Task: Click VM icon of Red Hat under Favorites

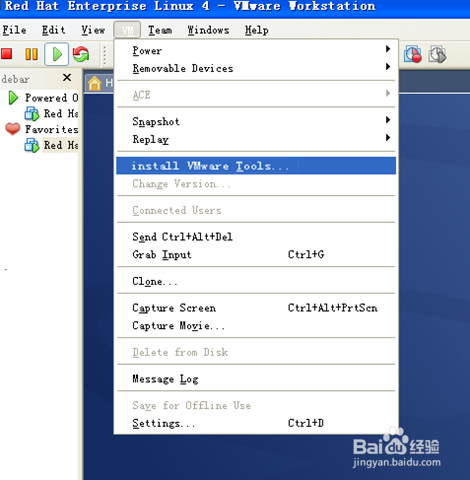Action: [32, 145]
